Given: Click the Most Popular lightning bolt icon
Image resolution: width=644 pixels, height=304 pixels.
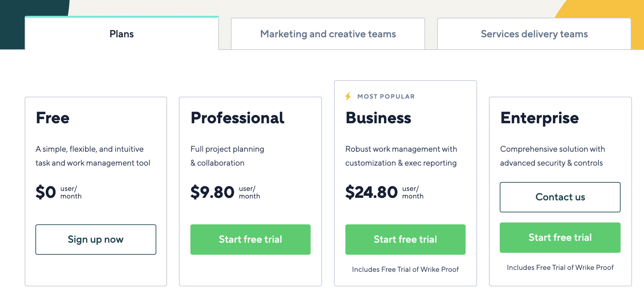Looking at the screenshot, I should [348, 96].
